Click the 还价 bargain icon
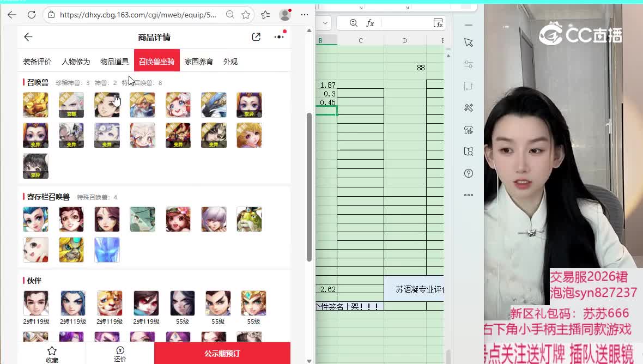The width and height of the screenshot is (643, 364). 120,353
